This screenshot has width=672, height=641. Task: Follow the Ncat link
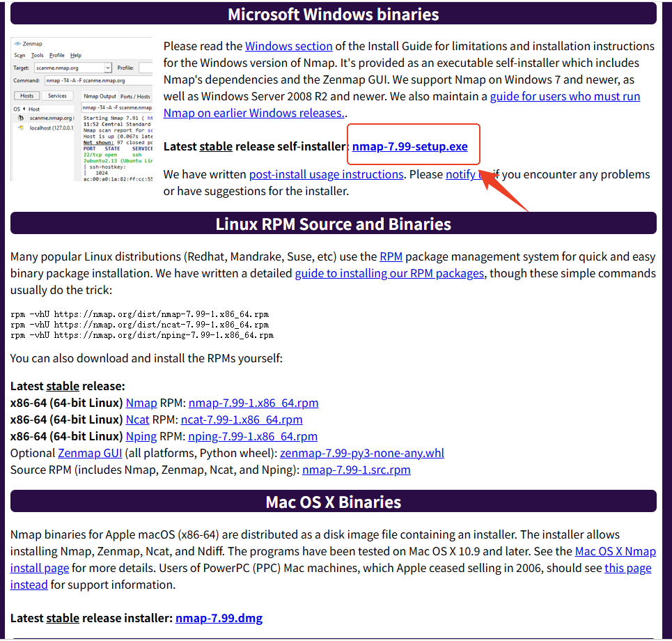tap(138, 419)
